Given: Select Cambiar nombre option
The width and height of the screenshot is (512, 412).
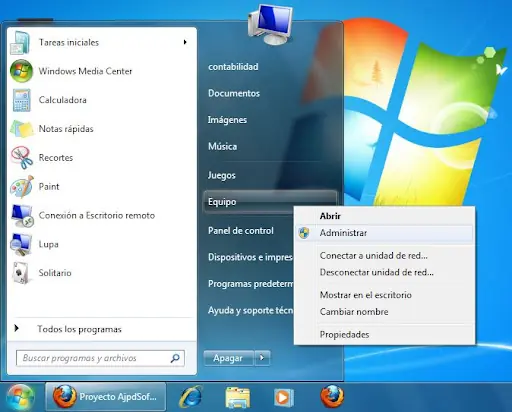Looking at the screenshot, I should [x=384, y=312].
